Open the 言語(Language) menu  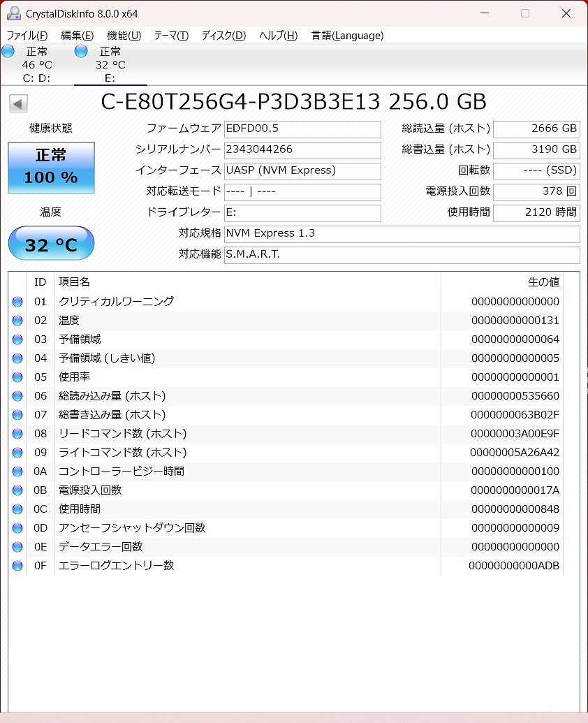coord(347,36)
